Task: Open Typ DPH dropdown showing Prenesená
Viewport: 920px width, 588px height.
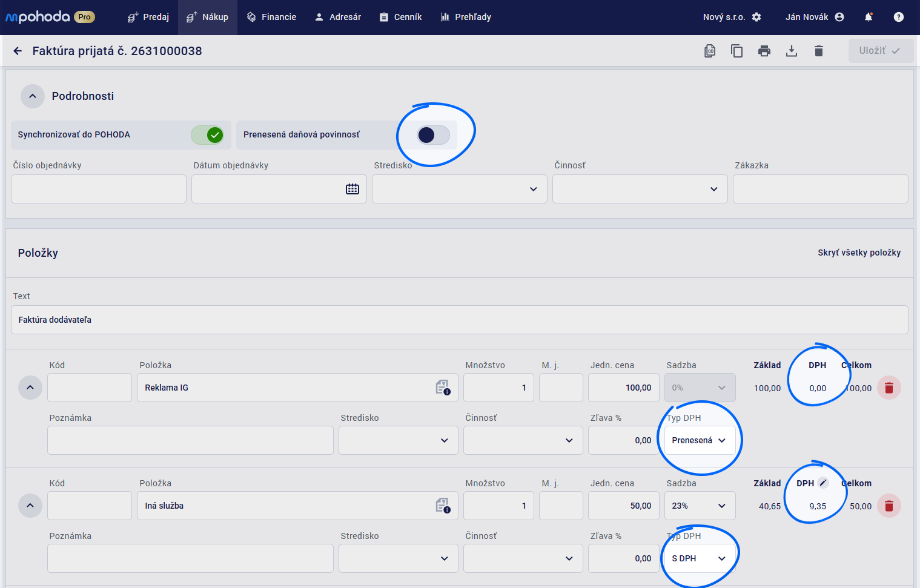Action: pyautogui.click(x=700, y=440)
